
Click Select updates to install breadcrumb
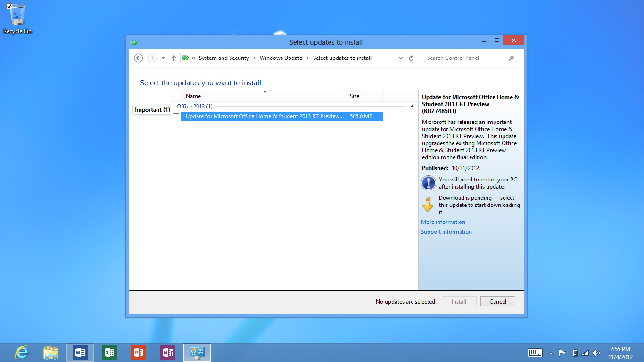(342, 58)
